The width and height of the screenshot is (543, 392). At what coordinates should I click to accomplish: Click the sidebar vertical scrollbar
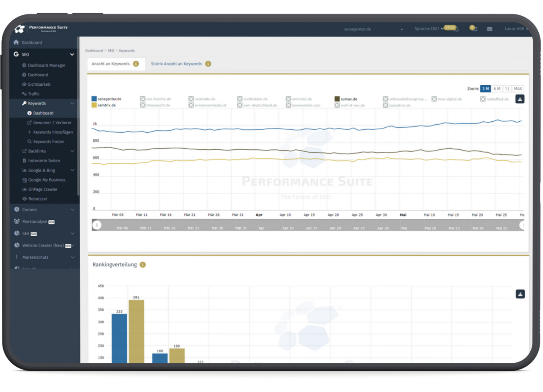[78, 115]
